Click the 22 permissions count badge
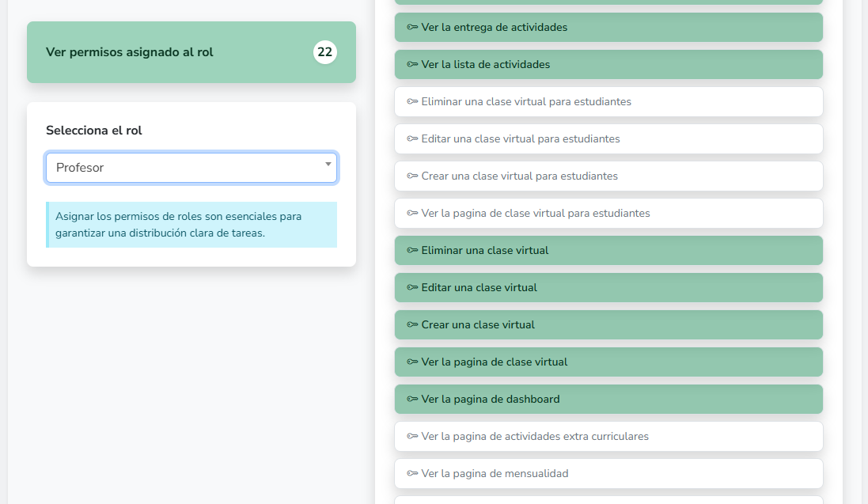 tap(325, 52)
